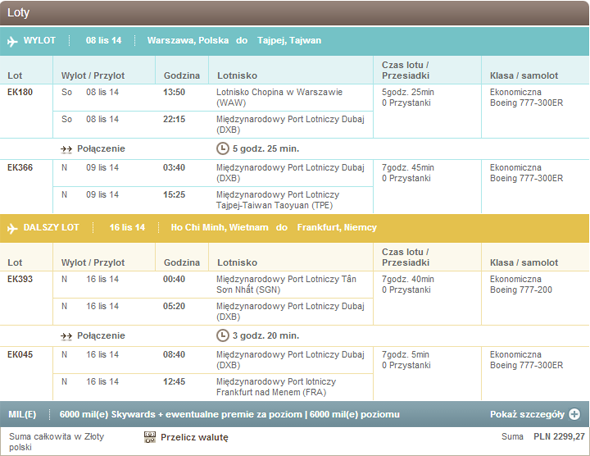Select flight number EK180
This screenshot has height=456, width=590.
(20, 92)
